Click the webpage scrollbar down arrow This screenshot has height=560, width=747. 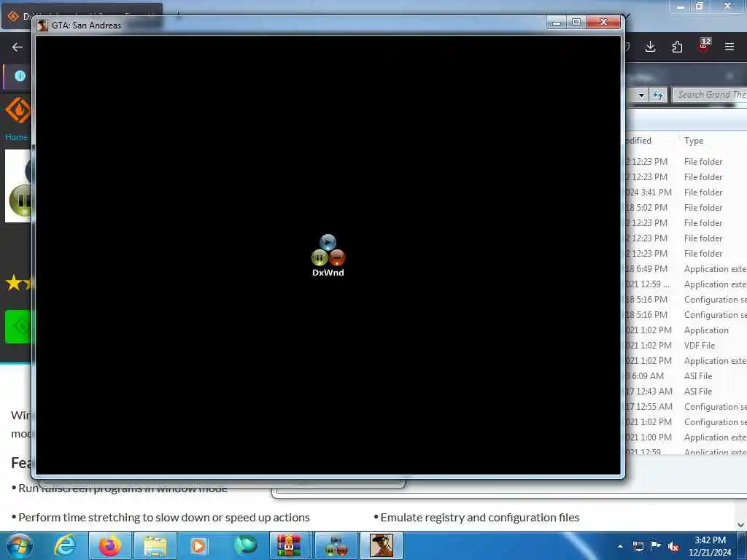pos(741,525)
